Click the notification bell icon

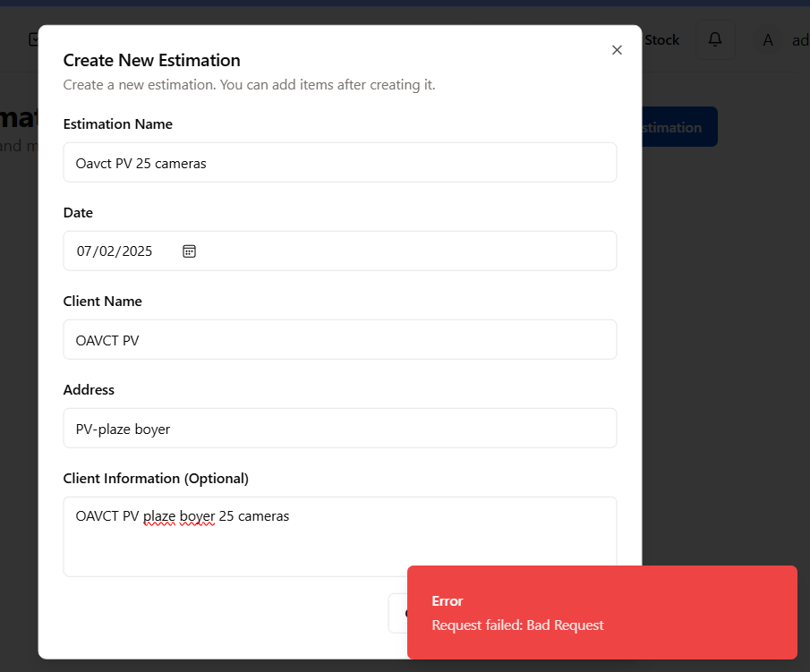pos(715,39)
